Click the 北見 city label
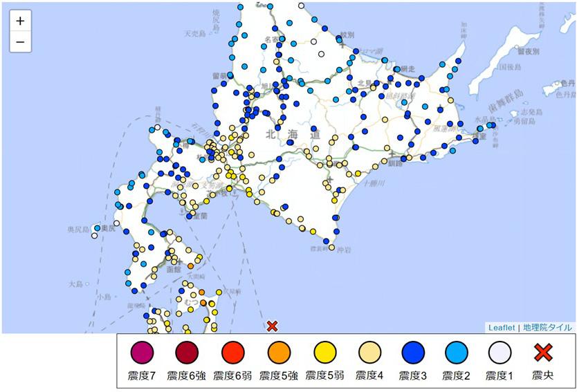This screenshot has width=577, height=392. point(365,84)
